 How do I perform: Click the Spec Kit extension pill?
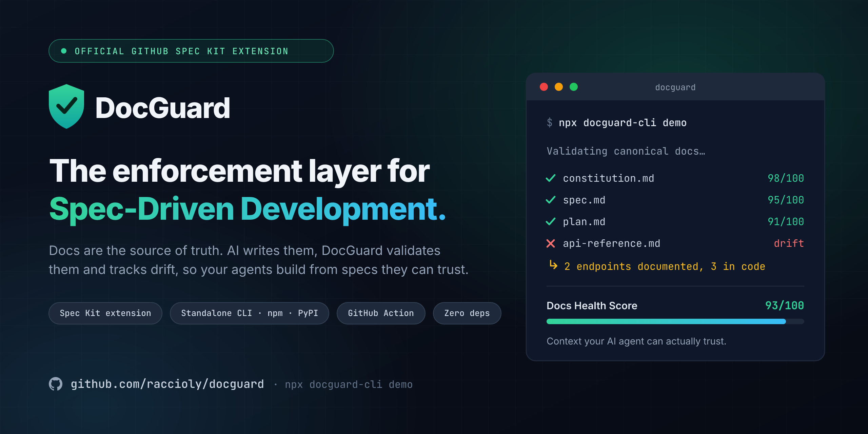tap(105, 313)
